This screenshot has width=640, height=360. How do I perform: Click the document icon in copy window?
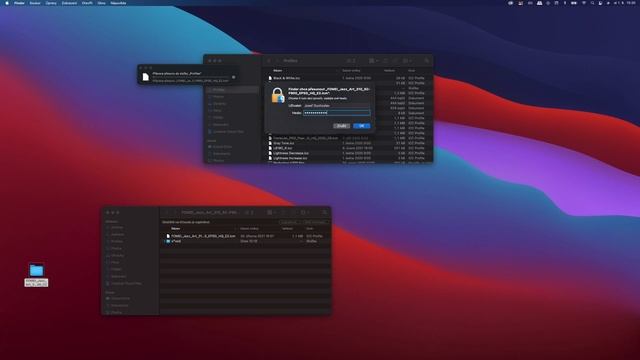145,76
